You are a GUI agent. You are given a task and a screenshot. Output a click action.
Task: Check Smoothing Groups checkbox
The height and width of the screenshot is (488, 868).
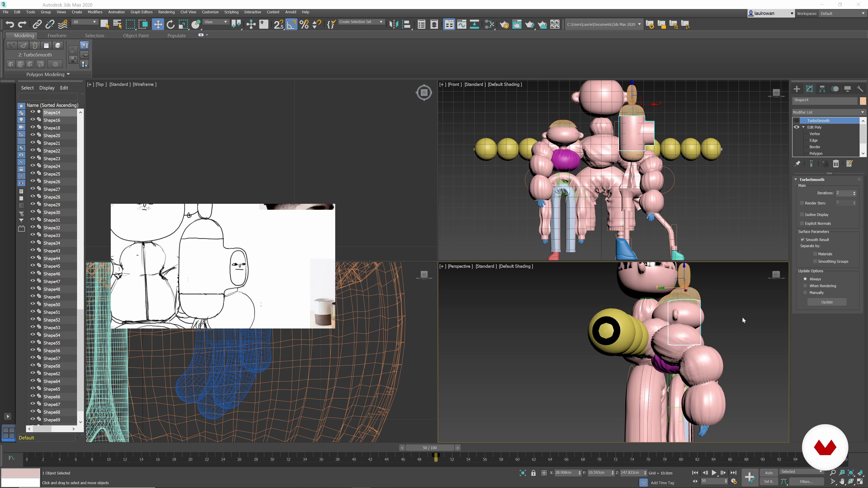click(815, 261)
